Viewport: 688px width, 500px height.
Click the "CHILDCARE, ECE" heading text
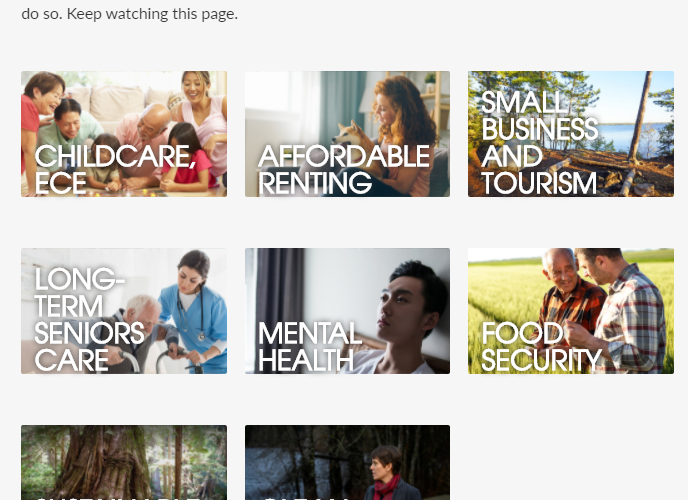[115, 169]
